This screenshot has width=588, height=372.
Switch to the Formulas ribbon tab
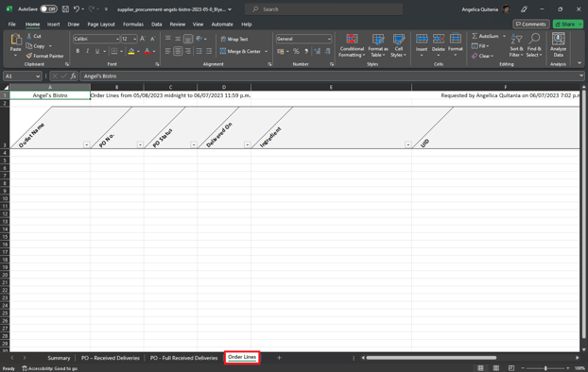pyautogui.click(x=133, y=24)
